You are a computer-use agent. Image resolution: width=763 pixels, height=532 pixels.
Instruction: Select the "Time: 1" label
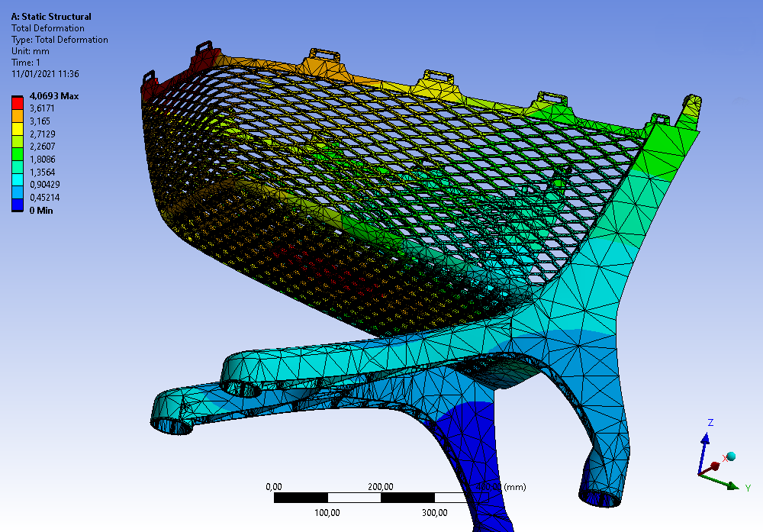coord(26,63)
